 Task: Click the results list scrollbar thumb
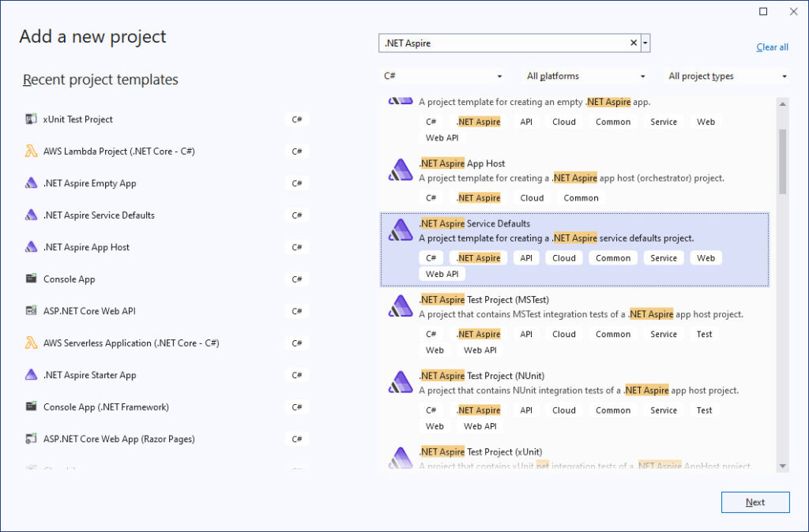783,161
